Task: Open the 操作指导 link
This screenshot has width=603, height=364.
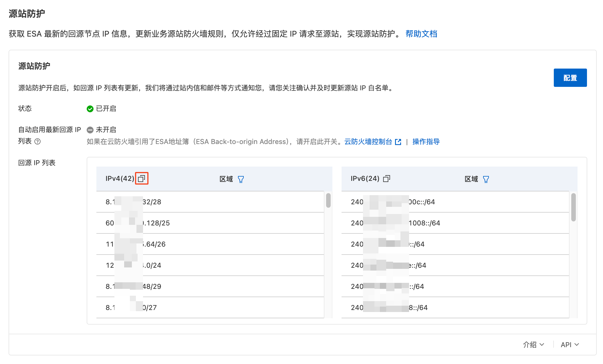Action: point(426,142)
